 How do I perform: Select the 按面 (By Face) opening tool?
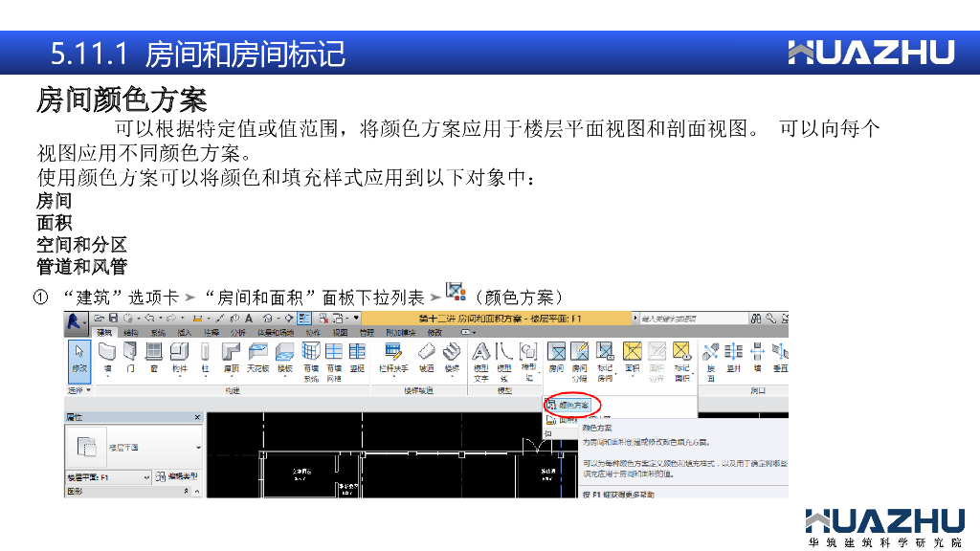click(x=711, y=362)
